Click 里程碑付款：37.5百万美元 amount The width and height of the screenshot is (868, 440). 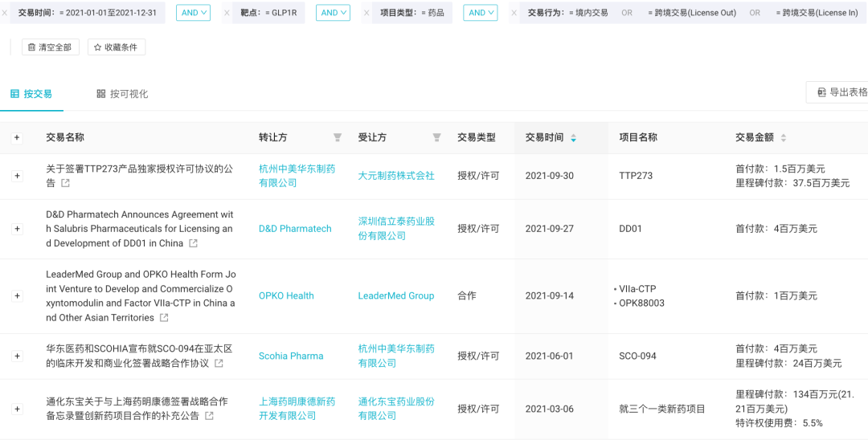point(792,183)
